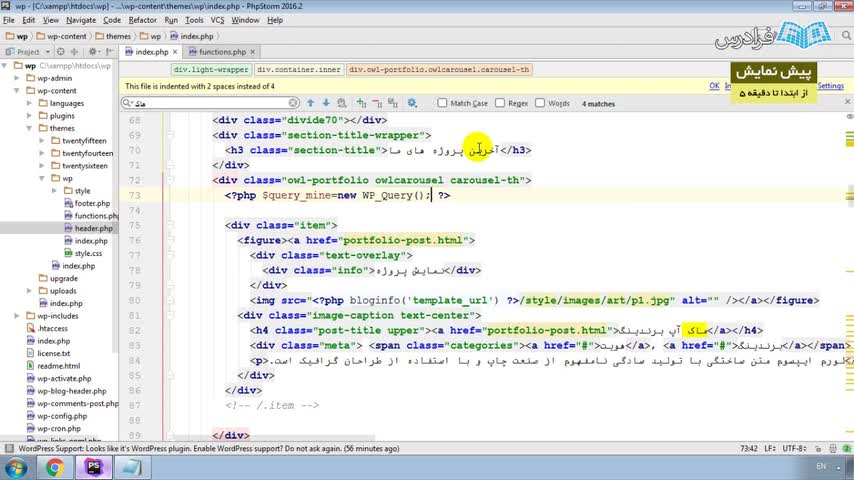854x480 pixels.
Task: Select footer.php in project tree
Action: (x=92, y=203)
